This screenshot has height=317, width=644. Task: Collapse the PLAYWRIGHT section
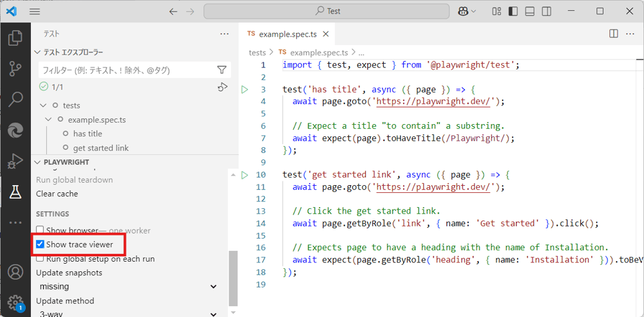38,162
